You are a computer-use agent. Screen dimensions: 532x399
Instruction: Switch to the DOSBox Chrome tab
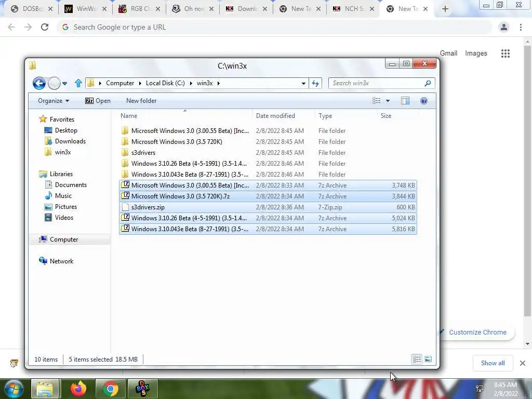coord(31,9)
